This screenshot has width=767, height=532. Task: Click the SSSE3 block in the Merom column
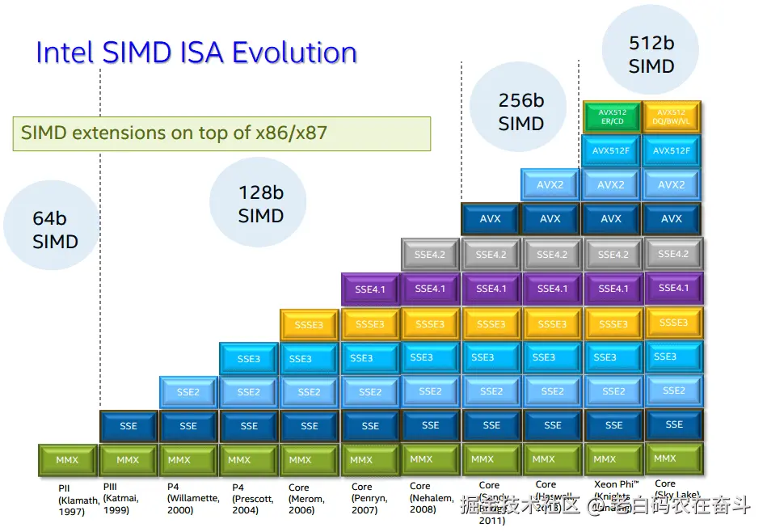(x=309, y=324)
